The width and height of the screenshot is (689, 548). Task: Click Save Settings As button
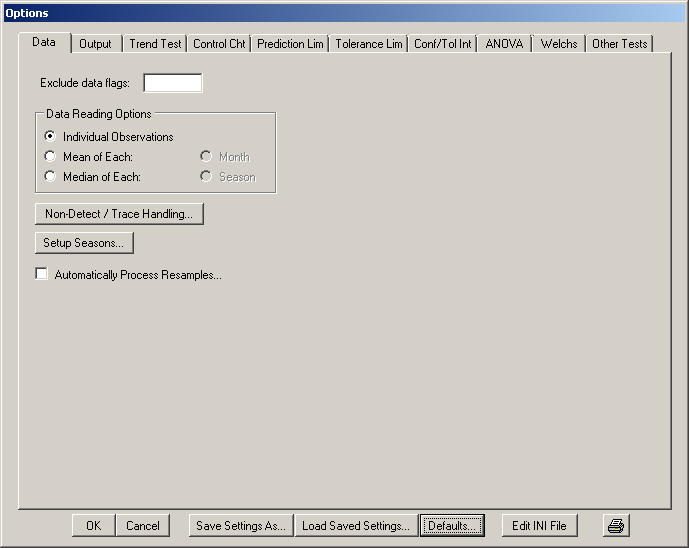[x=240, y=526]
